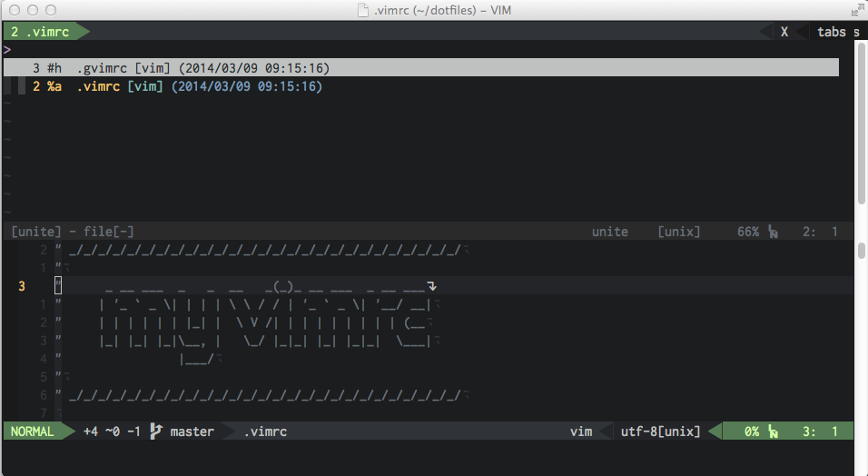
Task: Click 'utf-8[unix]' encoding indicator
Action: [660, 431]
